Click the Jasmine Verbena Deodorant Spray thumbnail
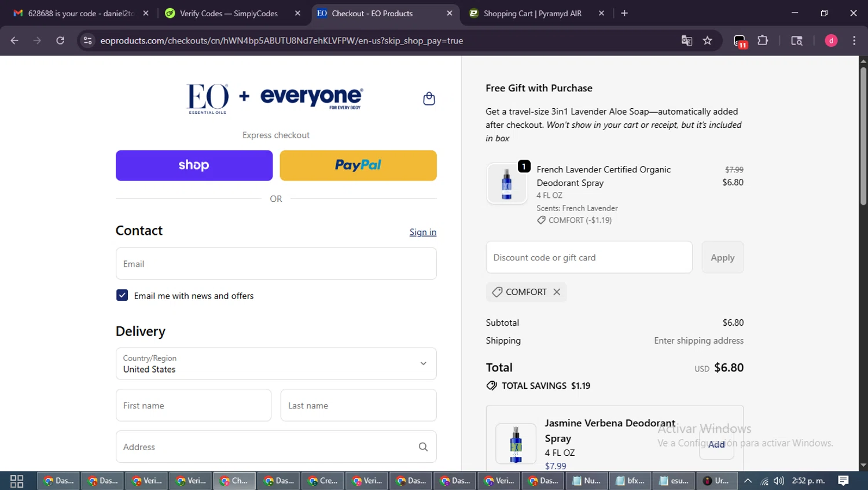 click(516, 444)
